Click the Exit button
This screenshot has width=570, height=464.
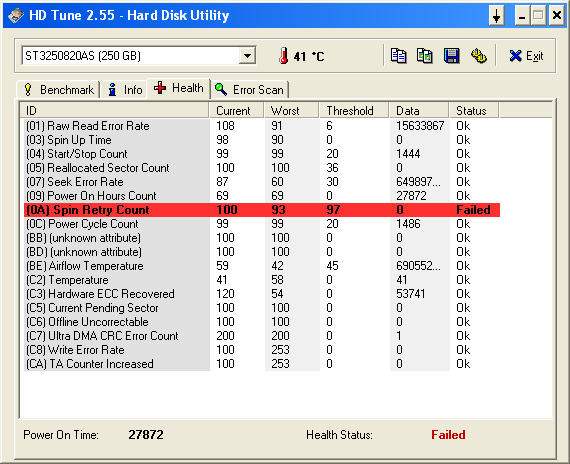526,56
